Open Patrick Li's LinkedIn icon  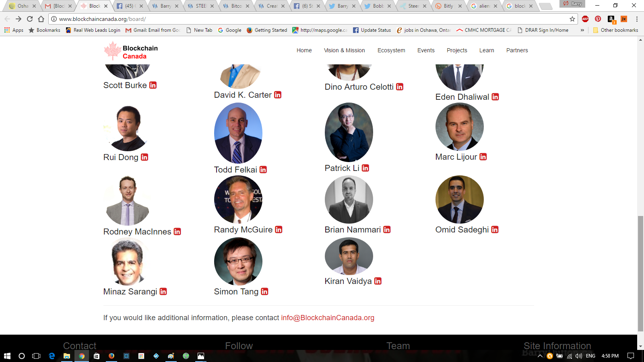(365, 168)
